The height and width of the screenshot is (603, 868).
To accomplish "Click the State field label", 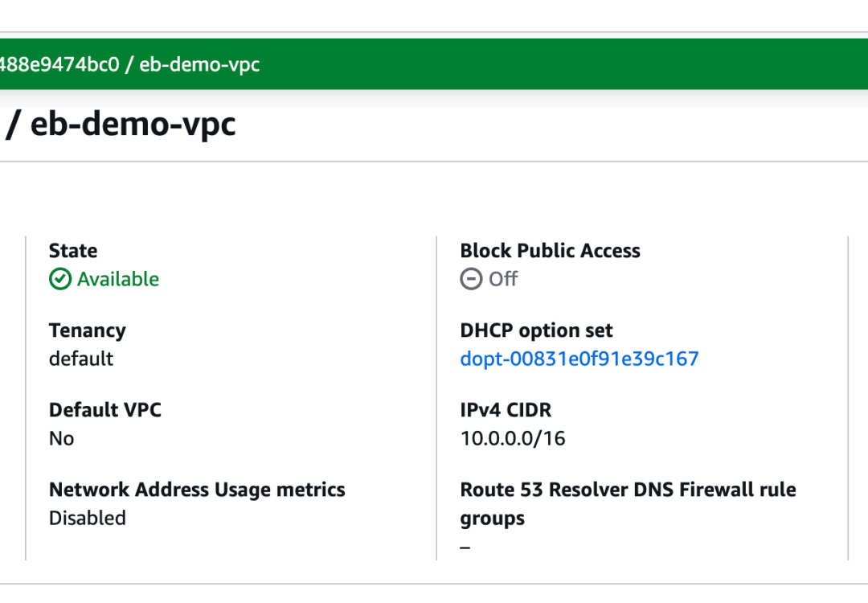I will point(73,251).
